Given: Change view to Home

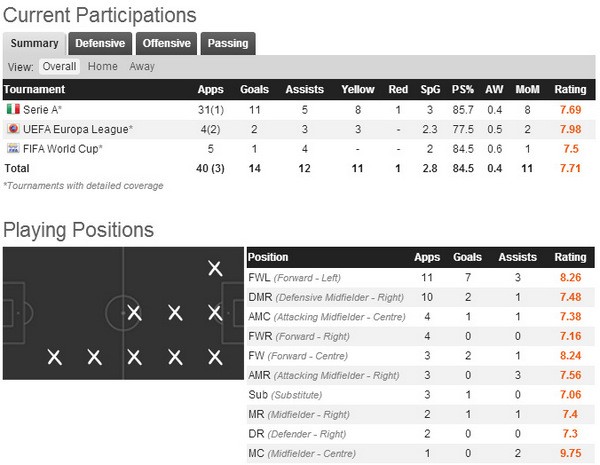Looking at the screenshot, I should pos(103,67).
